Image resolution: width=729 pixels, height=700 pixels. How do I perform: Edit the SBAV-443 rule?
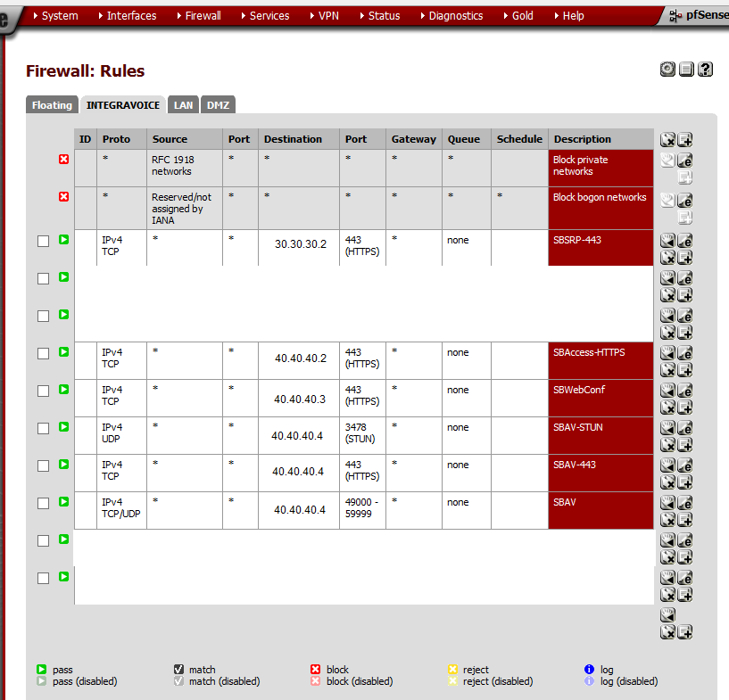(685, 465)
